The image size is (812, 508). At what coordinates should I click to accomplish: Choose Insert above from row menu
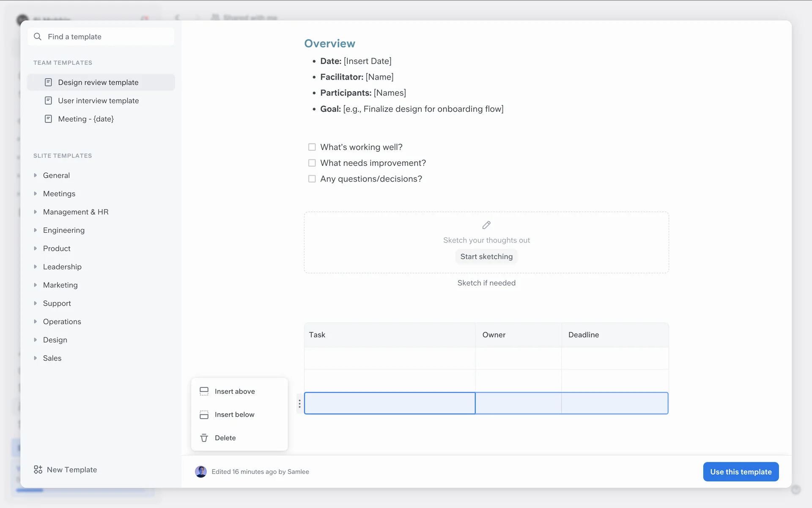point(235,392)
